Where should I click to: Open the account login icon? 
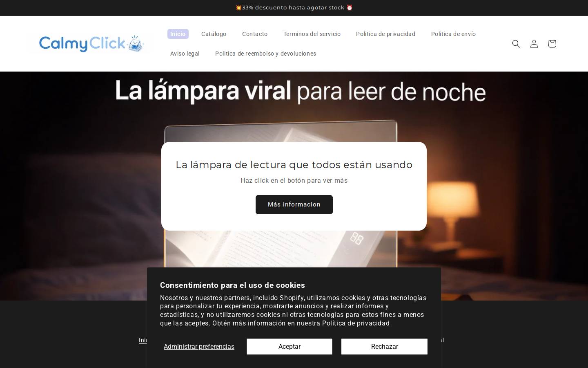tap(534, 44)
